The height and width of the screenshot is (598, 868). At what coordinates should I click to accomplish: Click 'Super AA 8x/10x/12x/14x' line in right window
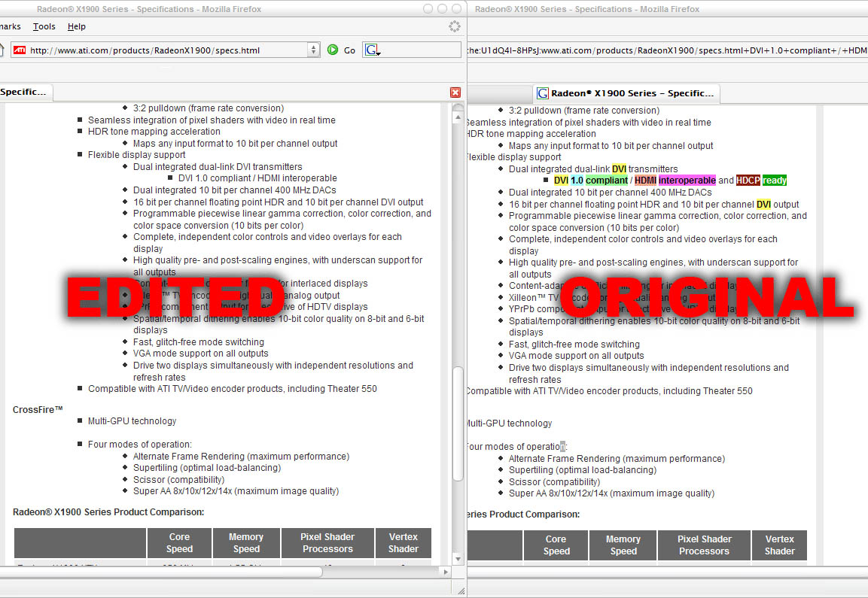[x=612, y=493]
